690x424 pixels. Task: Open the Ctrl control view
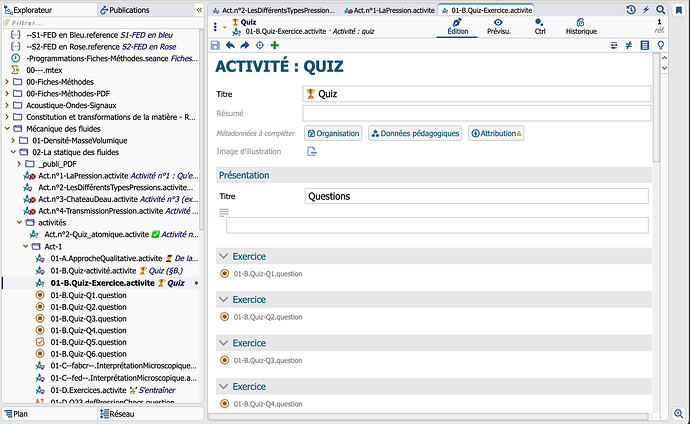click(x=540, y=26)
